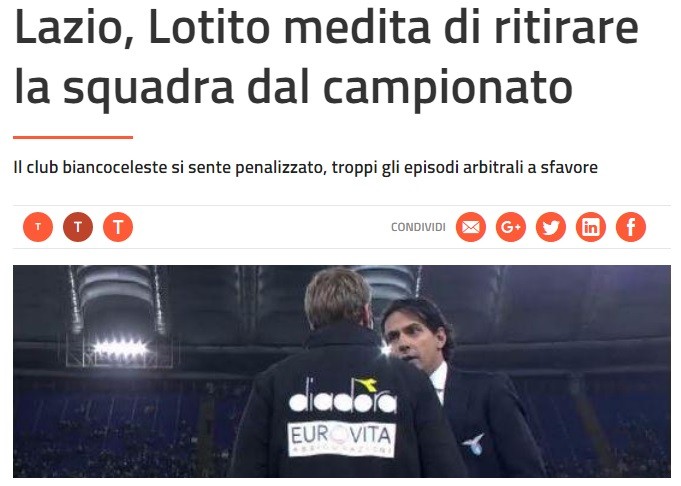Viewport: 681px width, 486px height.
Task: Click the CONDIVIDI label
Action: 418,227
